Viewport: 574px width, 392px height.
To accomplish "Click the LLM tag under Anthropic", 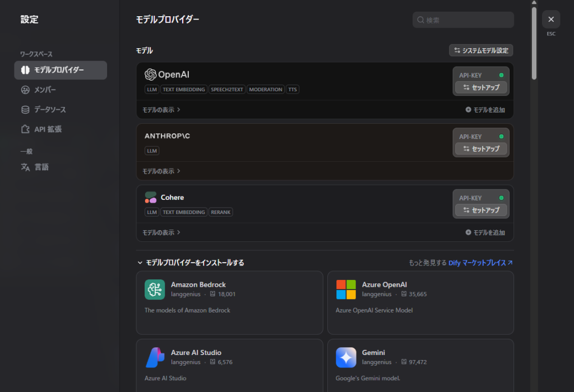I will click(x=152, y=151).
